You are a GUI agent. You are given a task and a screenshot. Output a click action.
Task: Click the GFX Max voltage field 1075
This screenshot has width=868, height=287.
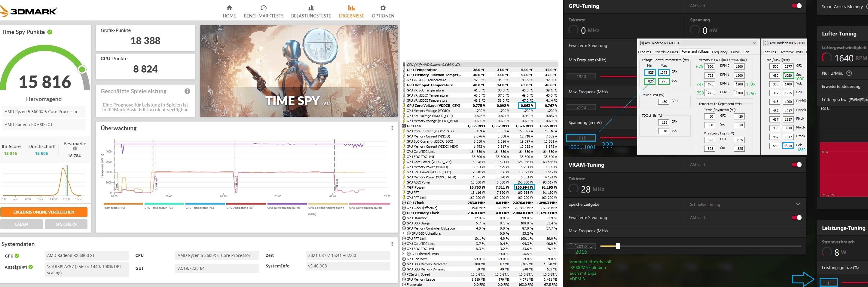663,72
